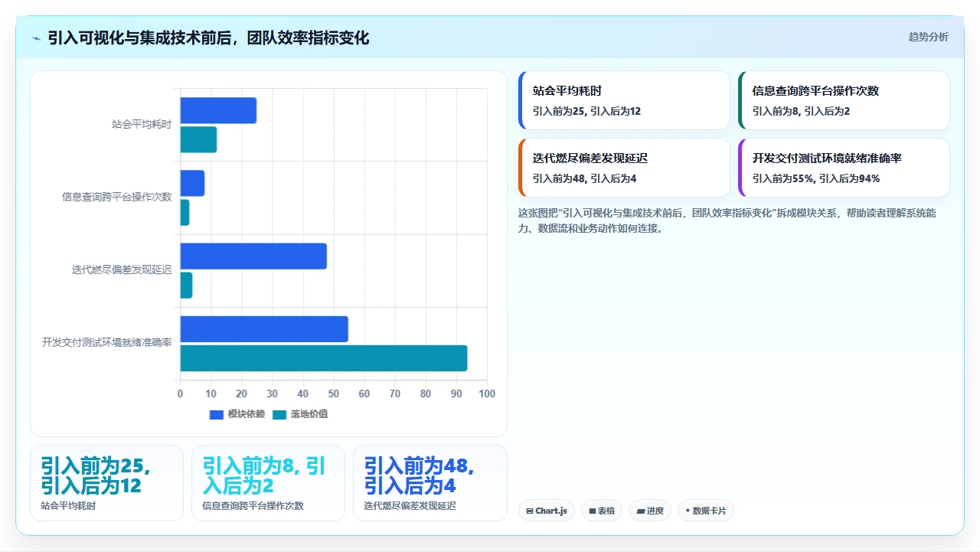Click the stat card 引入前为25, 引入后为12
This screenshot has width=980, height=552.
[x=106, y=483]
